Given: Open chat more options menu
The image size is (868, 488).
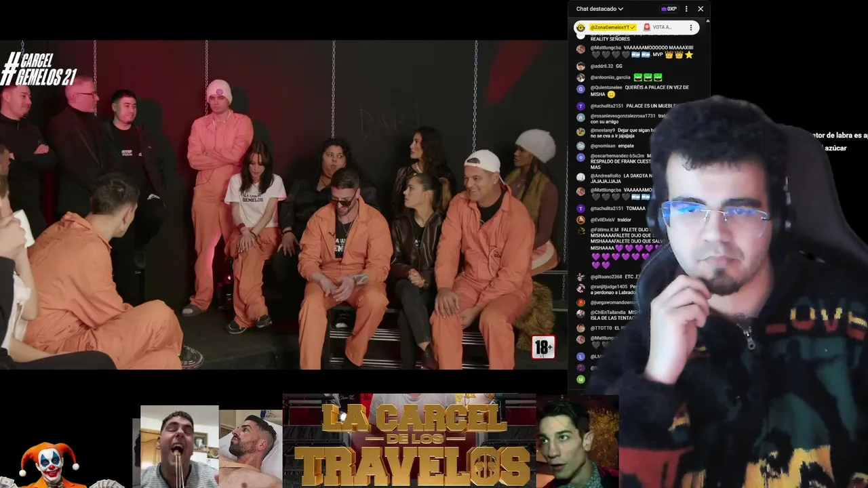Looking at the screenshot, I should (x=686, y=9).
